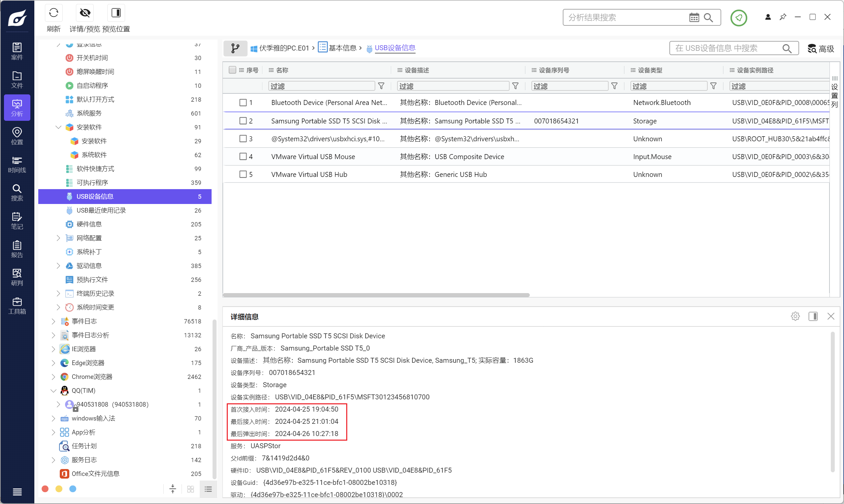Screen dimensions: 844x504
Task: Sort by 设备序列号 column header
Action: pyautogui.click(x=554, y=70)
